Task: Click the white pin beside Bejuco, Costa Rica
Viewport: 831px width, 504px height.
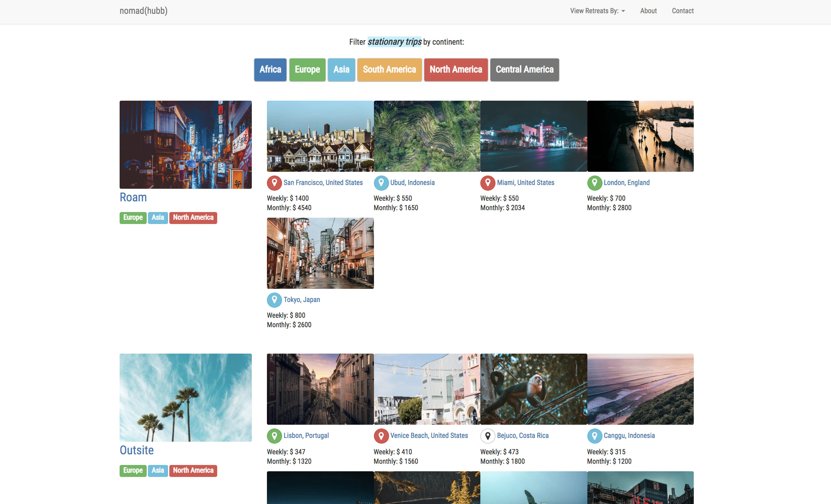Action: pos(488,435)
